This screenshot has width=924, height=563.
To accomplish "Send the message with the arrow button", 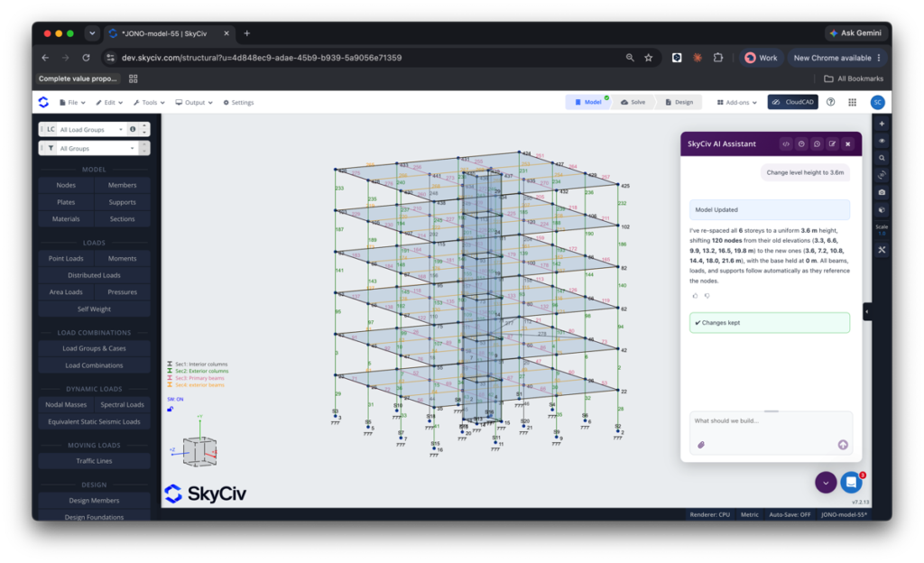I will 843,445.
